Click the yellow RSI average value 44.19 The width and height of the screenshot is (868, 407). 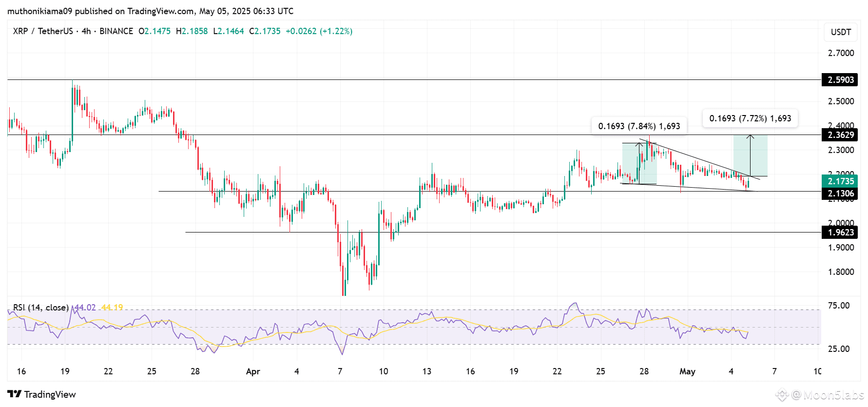(112, 308)
